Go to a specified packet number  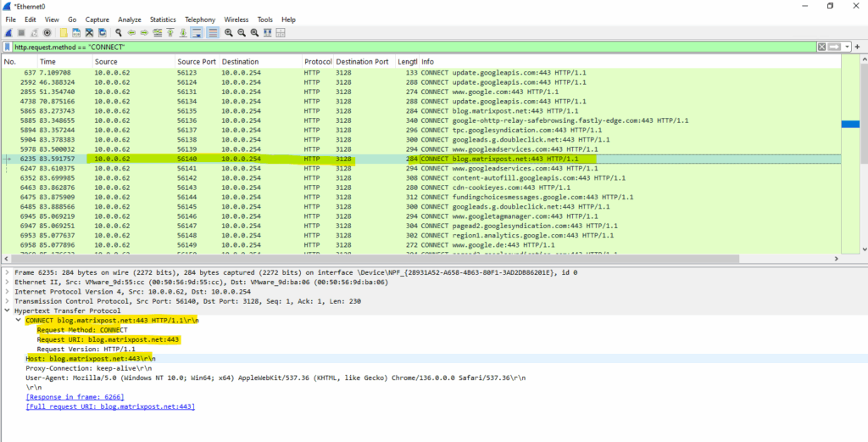coord(157,33)
